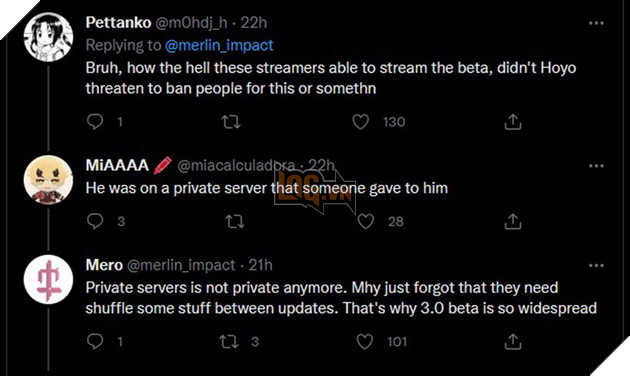Share MiAAAA's tweet
The width and height of the screenshot is (630, 376).
coord(513,221)
